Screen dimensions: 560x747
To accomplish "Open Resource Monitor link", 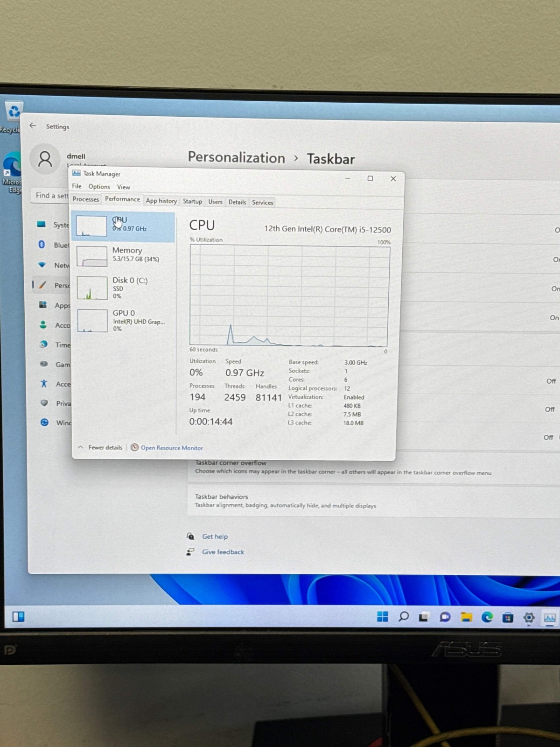I will coord(172,448).
